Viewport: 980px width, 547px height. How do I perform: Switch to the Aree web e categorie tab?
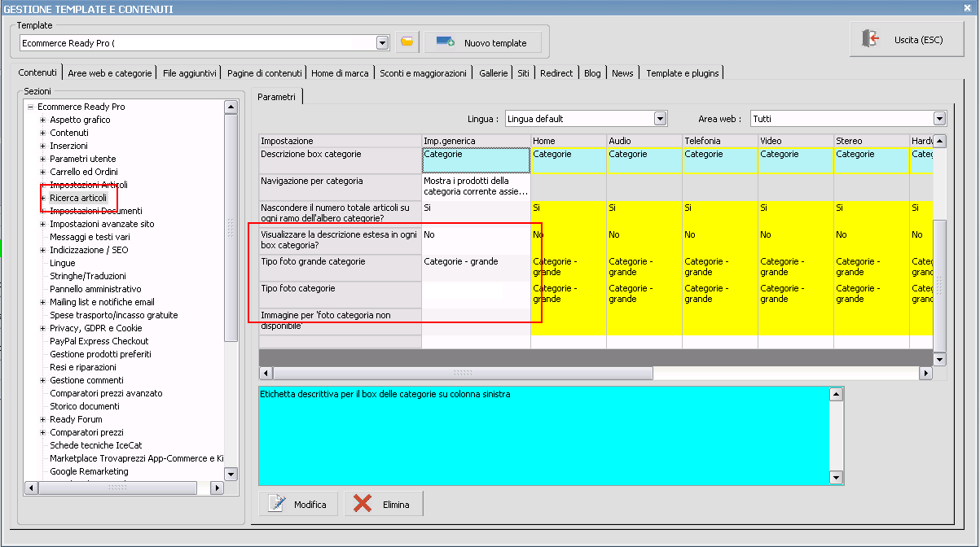(109, 73)
